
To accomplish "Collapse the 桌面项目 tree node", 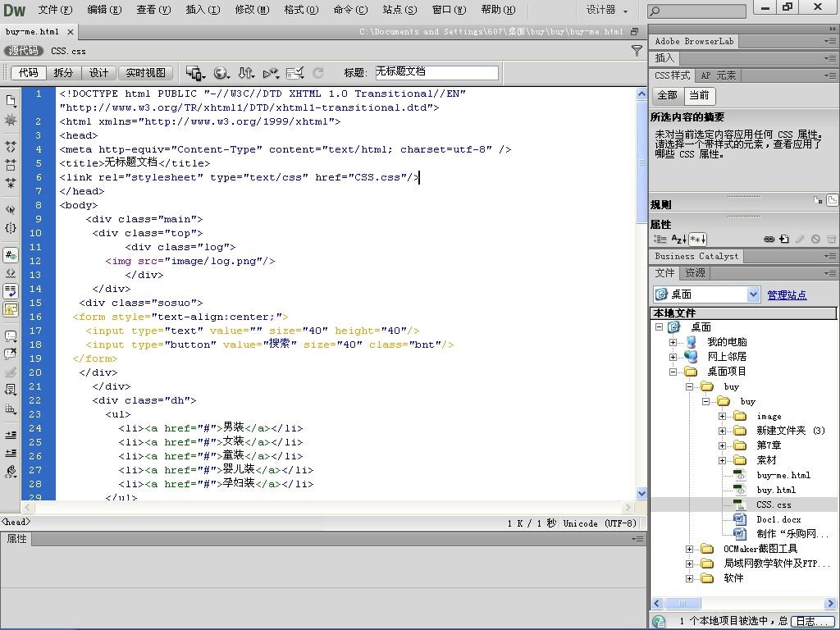I will click(x=673, y=372).
